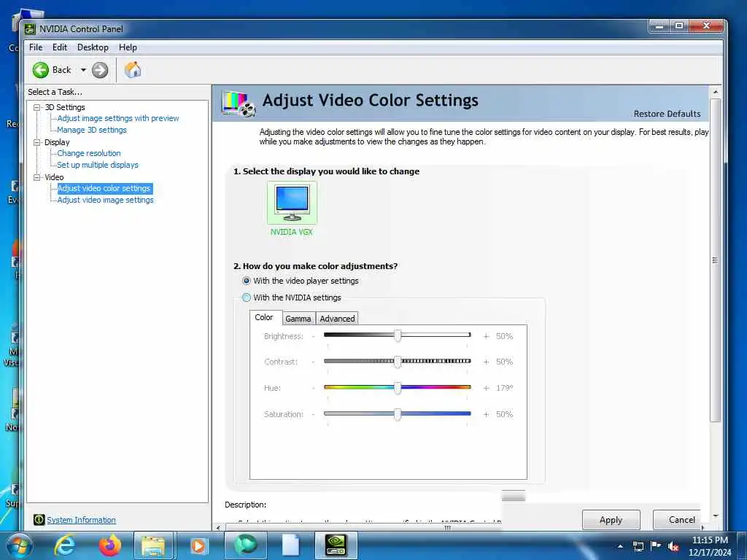Open the network tray icon
Viewport: 747px width, 560px height.
point(638,546)
